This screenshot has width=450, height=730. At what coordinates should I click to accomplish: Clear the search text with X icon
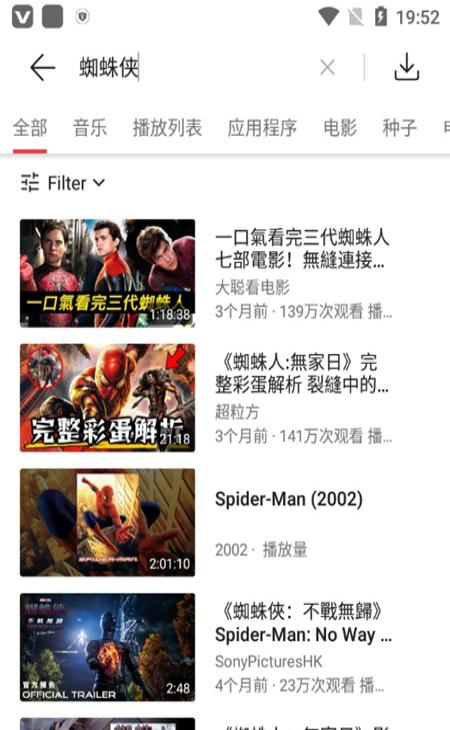[328, 68]
